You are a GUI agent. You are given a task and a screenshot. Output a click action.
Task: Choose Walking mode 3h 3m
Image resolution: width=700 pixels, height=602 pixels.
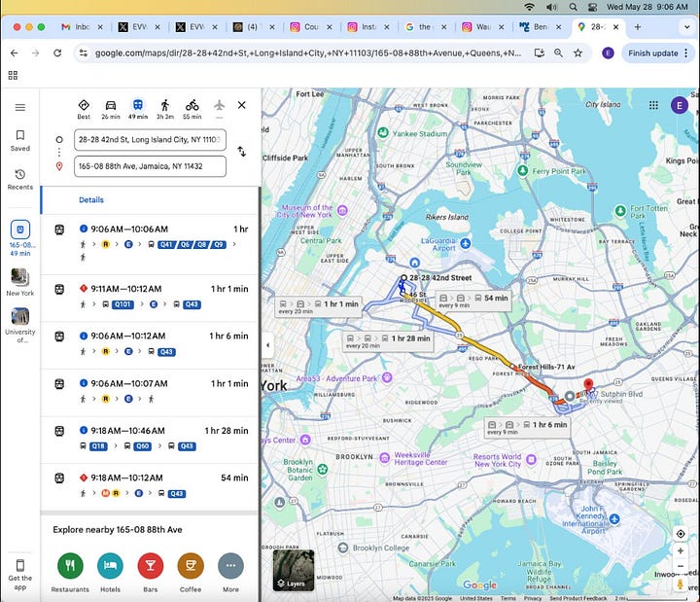tap(165, 110)
